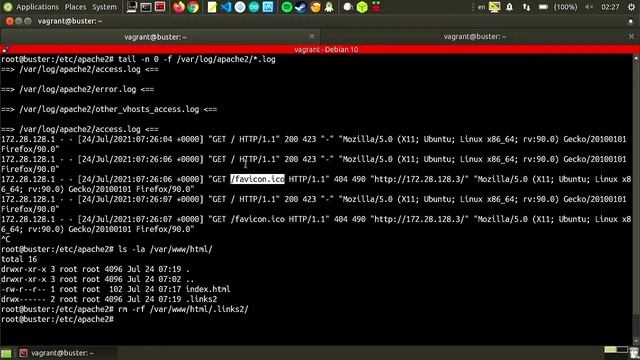640x360 pixels.
Task: Click the highlighted /favicon.ico text
Action: 258,179
